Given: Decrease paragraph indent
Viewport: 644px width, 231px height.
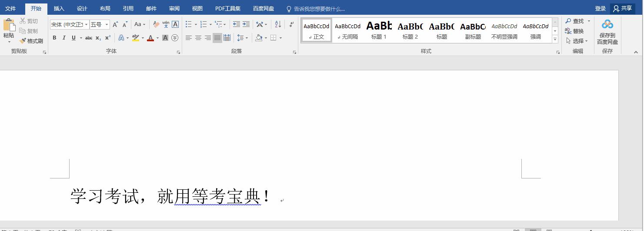Looking at the screenshot, I should (237, 25).
